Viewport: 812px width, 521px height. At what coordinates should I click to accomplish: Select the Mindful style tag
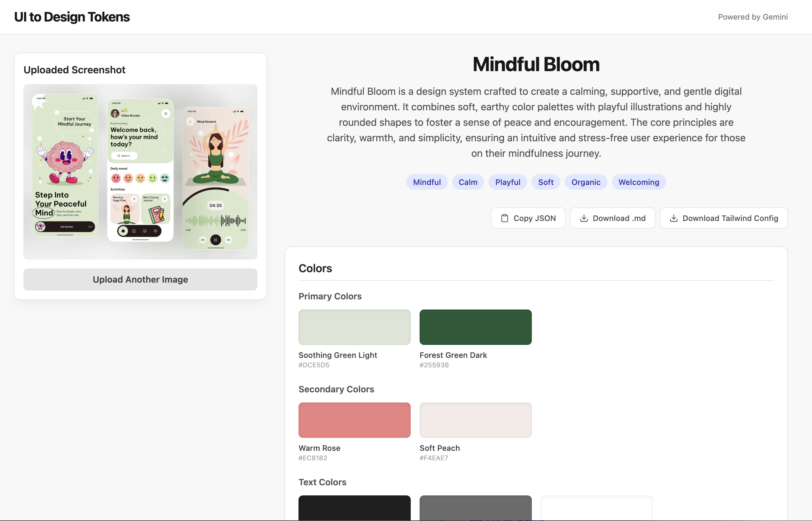(x=427, y=182)
